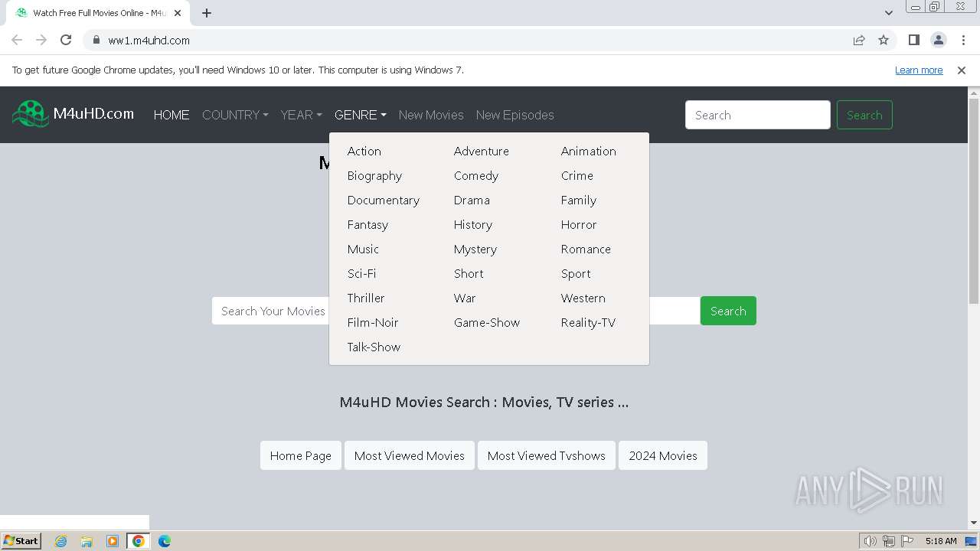980x551 pixels.
Task: Open the Most Viewed Movies button
Action: tap(410, 455)
